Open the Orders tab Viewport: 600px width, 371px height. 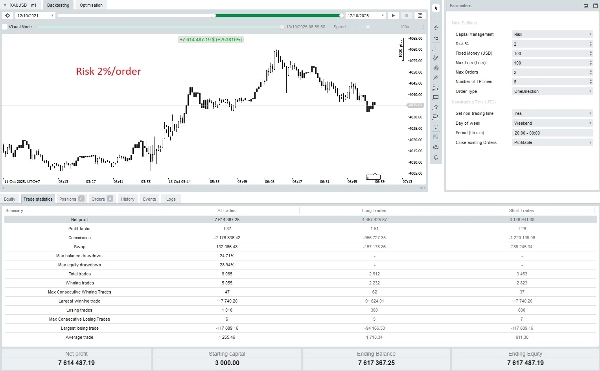[102, 199]
